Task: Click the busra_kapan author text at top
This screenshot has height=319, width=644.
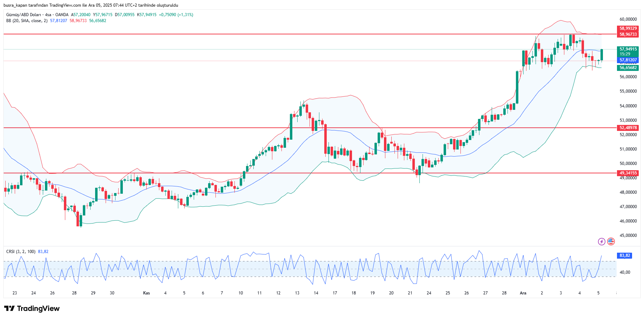Action: pyautogui.click(x=15, y=5)
